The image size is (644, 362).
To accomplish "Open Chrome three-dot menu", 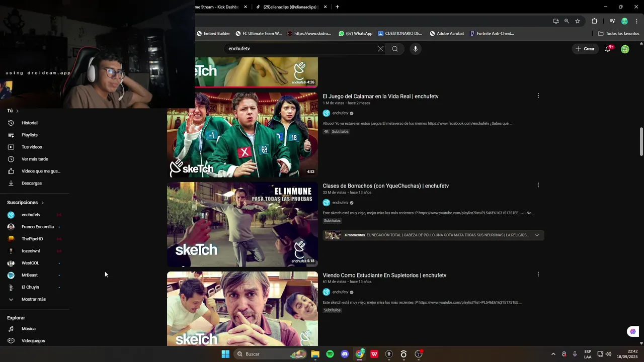I will [636, 21].
